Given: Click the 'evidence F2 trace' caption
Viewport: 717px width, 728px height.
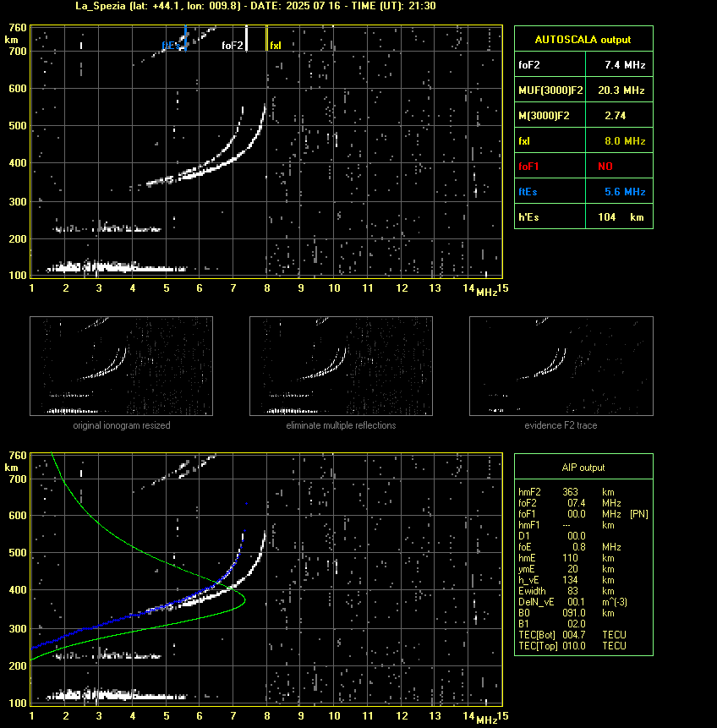Looking at the screenshot, I should 561,425.
